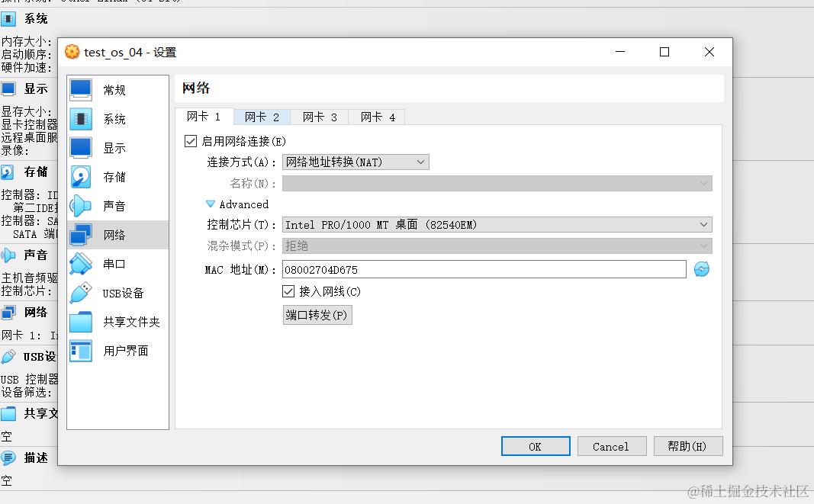Screen dimensions: 814x504
Task: Select 常规 label in settings list
Action: pyautogui.click(x=114, y=90)
